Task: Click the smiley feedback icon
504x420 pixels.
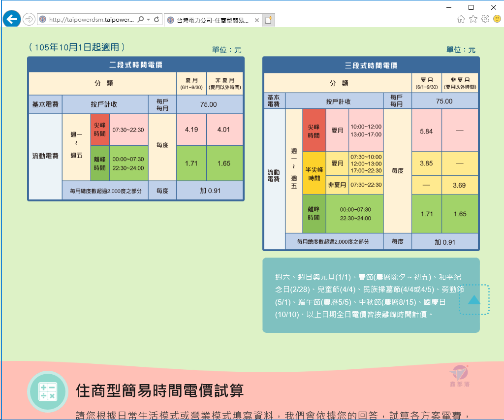Action: coord(497,19)
